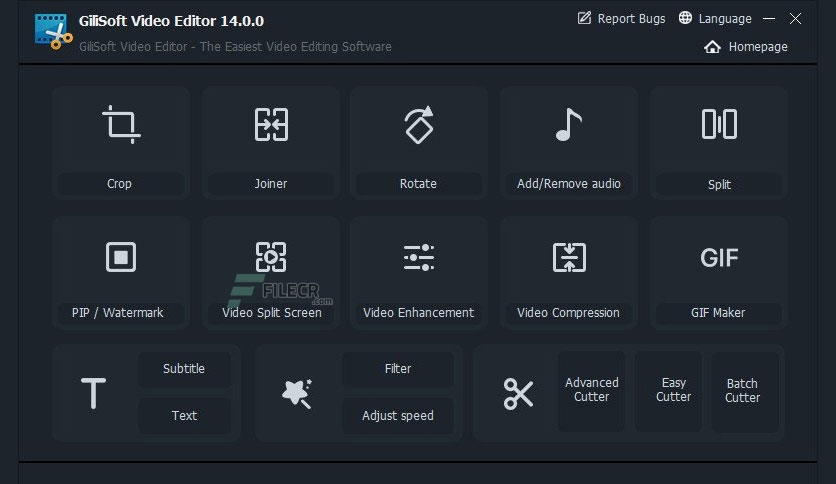Open the Subtitle tool
The image size is (836, 484).
pos(184,369)
